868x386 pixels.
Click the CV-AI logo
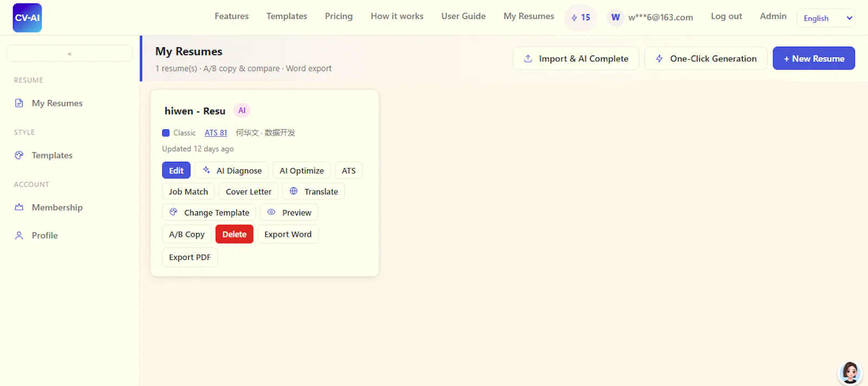(x=27, y=17)
